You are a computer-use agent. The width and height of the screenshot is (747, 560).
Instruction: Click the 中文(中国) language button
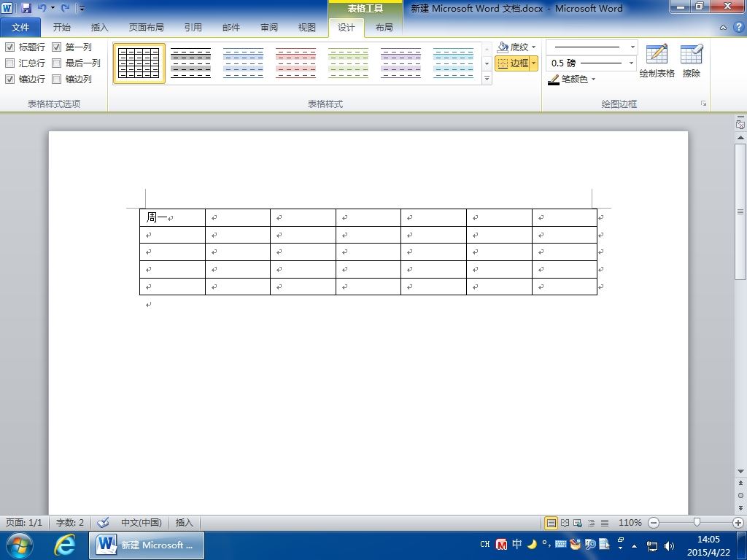coord(142,523)
